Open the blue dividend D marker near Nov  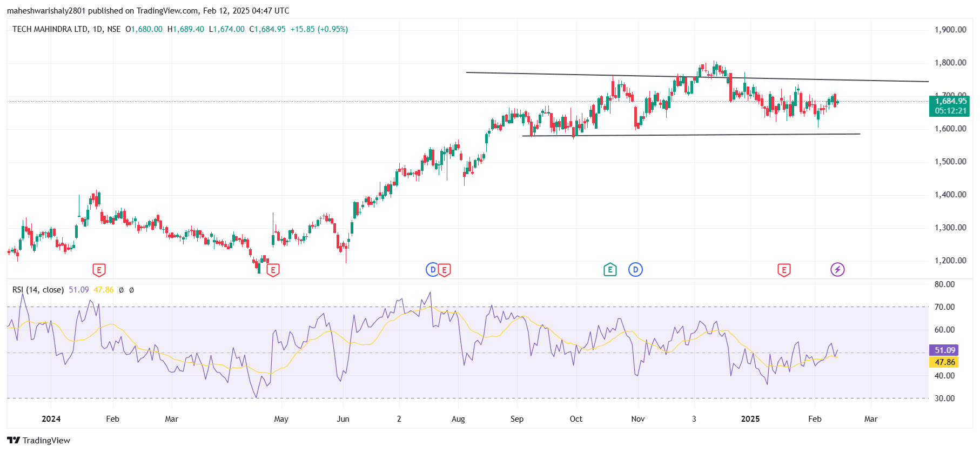pos(635,269)
